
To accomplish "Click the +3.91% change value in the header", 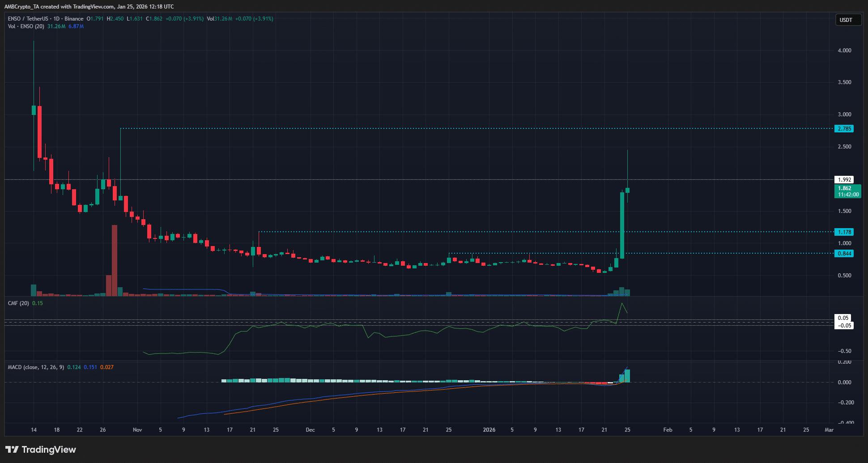I will (193, 19).
